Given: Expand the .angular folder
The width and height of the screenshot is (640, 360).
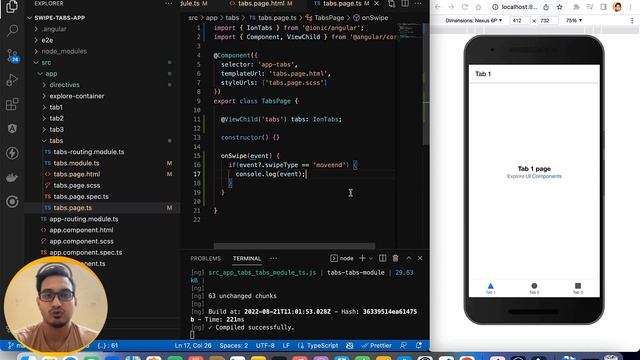Looking at the screenshot, I should point(54,29).
